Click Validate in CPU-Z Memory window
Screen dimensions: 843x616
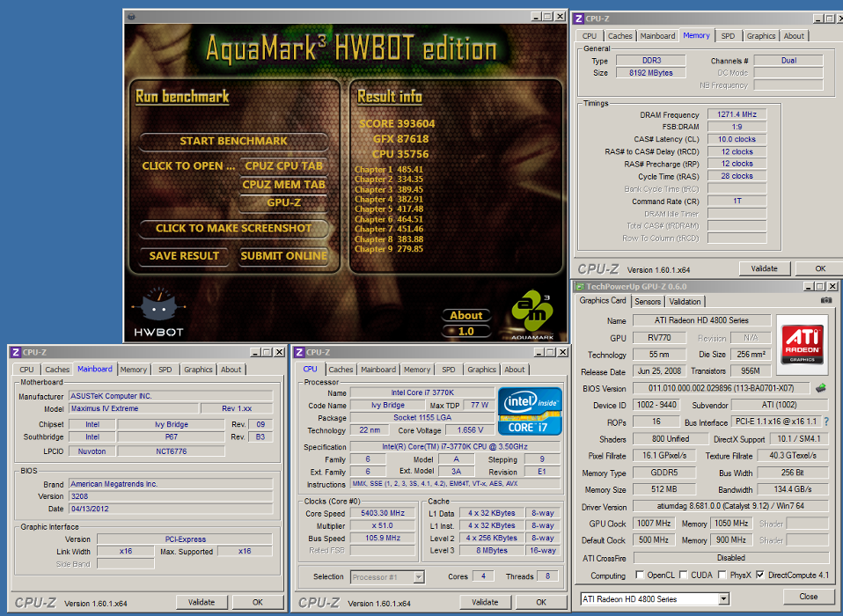[764, 268]
